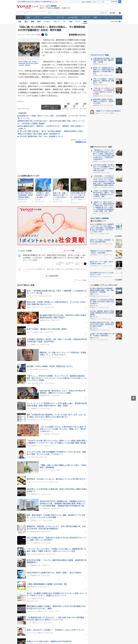The image size is (138, 644).
Task: Click the first commenter's avatar icon
Action: coord(19,256)
